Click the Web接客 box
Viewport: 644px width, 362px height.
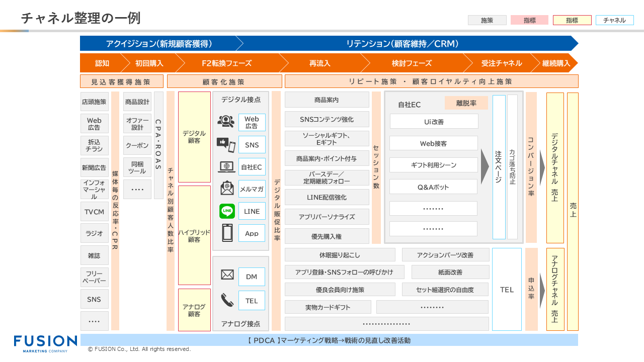(434, 143)
